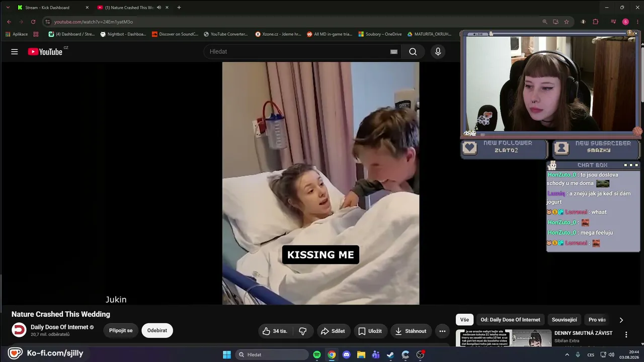Open Discord from the taskbar

(x=346, y=354)
